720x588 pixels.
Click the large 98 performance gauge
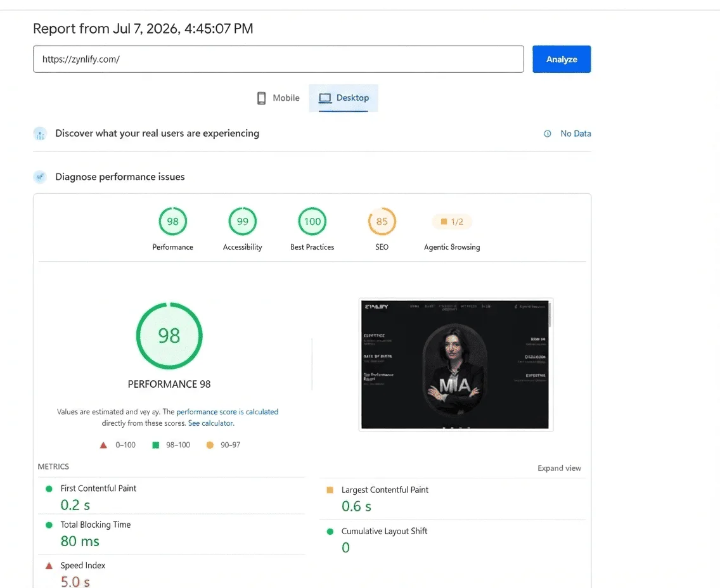[169, 336]
